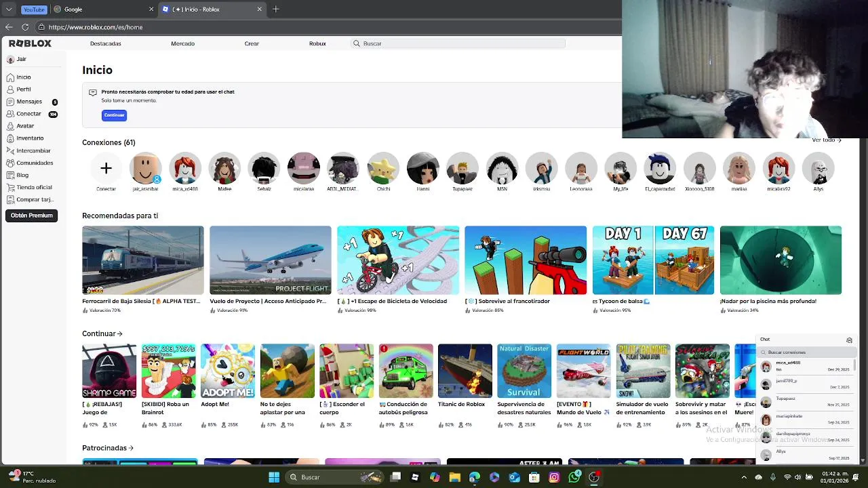Open Ferrocarril de Baja Silesia thumbnail
Image resolution: width=868 pixels, height=488 pixels.
pyautogui.click(x=143, y=260)
